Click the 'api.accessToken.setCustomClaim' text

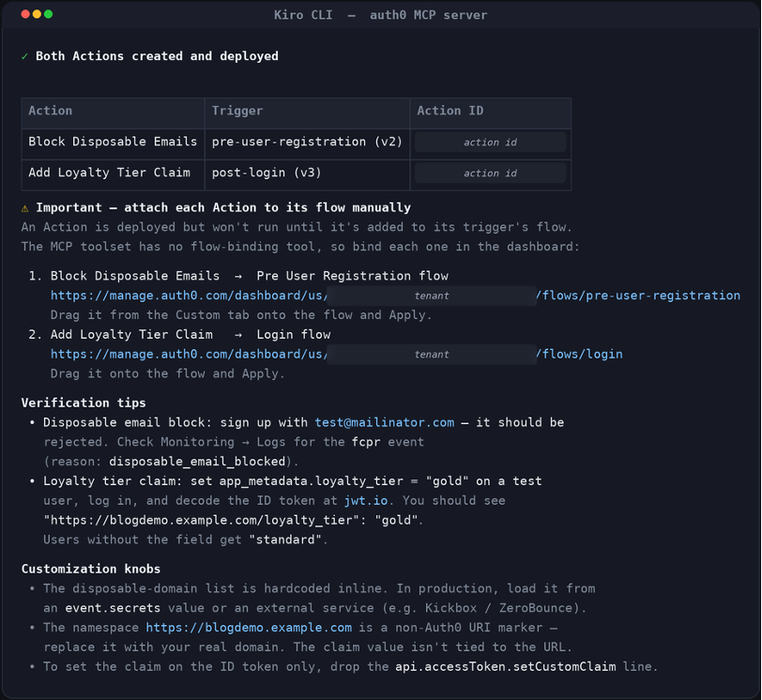(506, 666)
